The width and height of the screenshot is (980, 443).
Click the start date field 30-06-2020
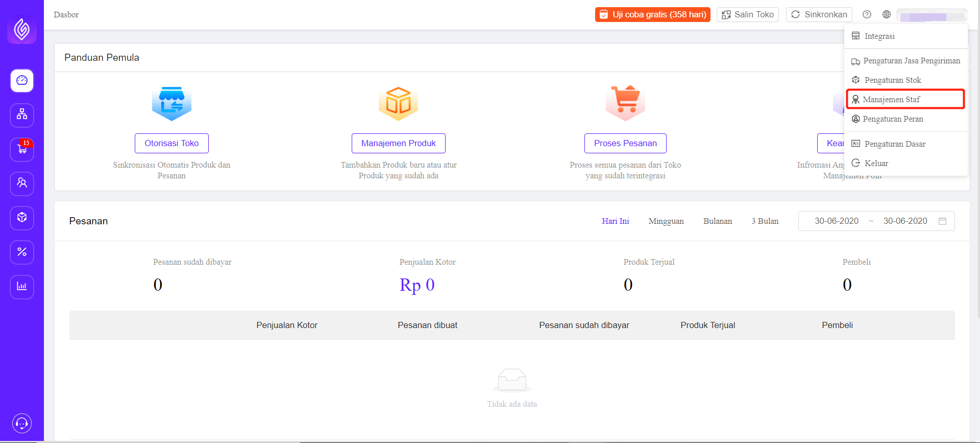tap(837, 221)
